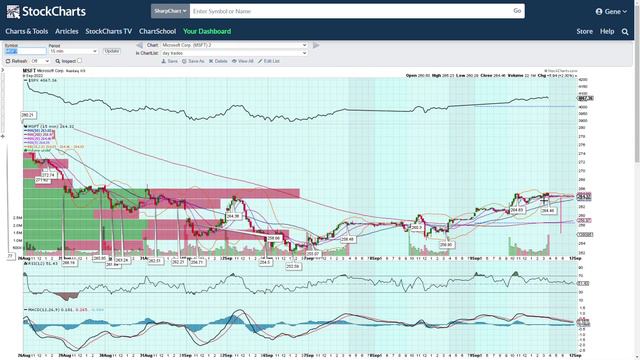
Task: Click the site search magnifier icon
Action: click(625, 31)
